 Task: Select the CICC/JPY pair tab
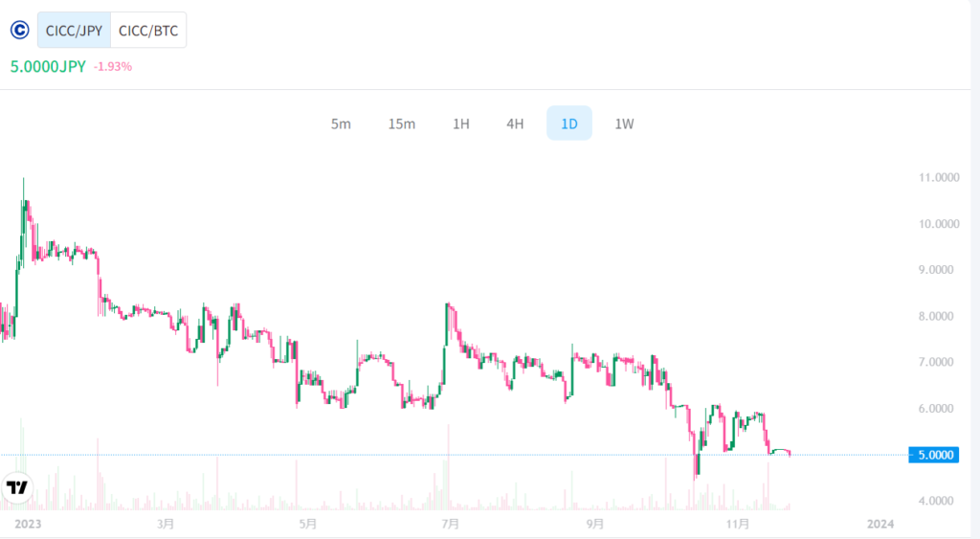click(74, 30)
